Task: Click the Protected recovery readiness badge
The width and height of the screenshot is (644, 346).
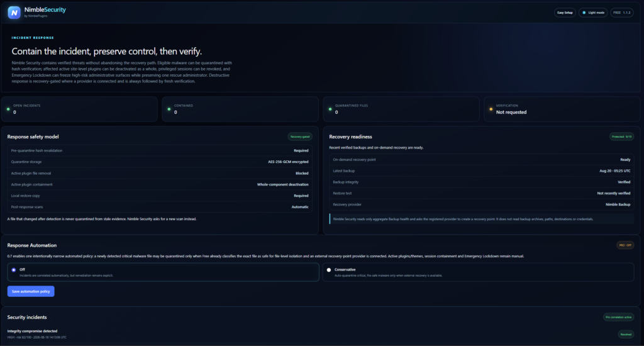Action: coord(621,137)
